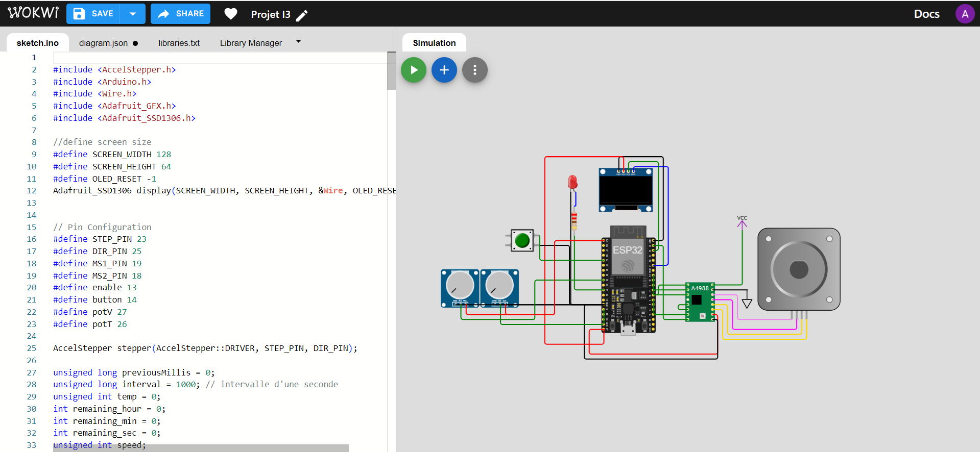Open the Docs link

coord(926,14)
